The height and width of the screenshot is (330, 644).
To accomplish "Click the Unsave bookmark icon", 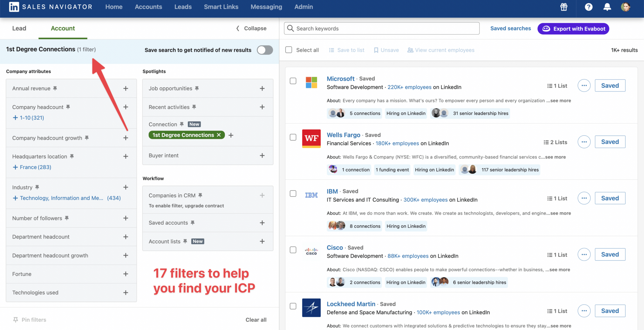I will pos(376,50).
